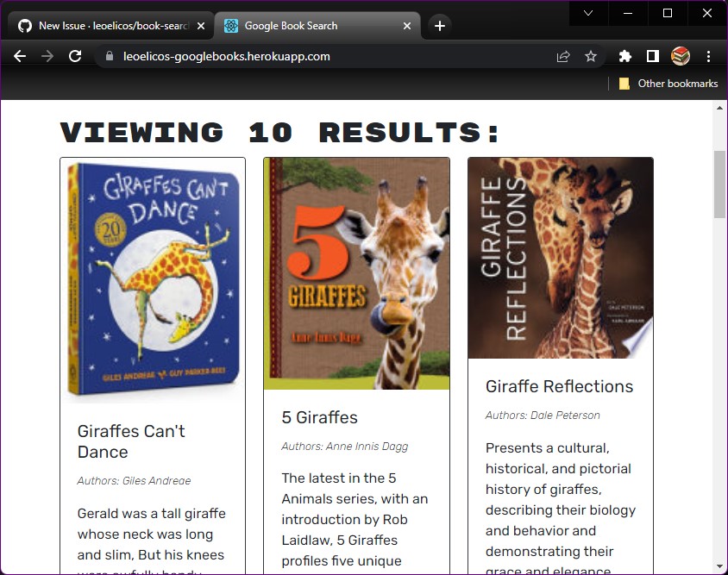The image size is (728, 575).
Task: View site information via lock icon
Action: click(109, 56)
